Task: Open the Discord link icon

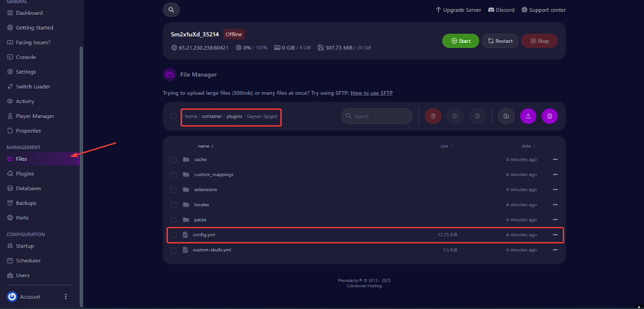Action: (x=491, y=10)
